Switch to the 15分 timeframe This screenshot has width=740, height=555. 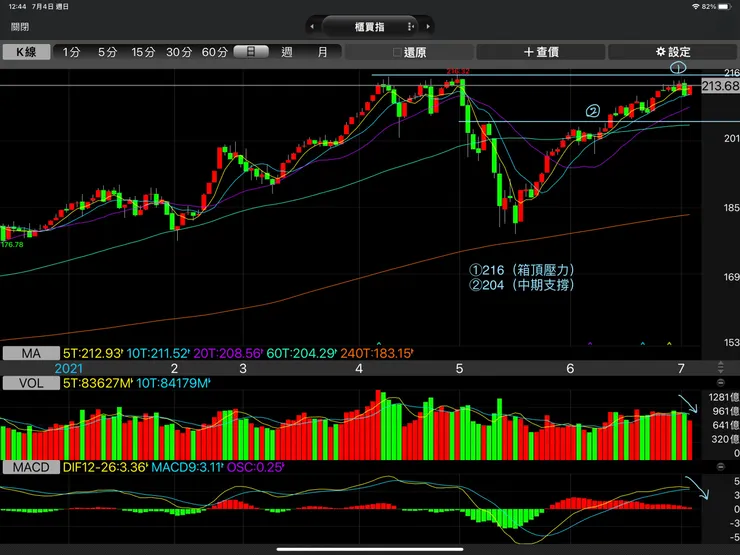(143, 52)
